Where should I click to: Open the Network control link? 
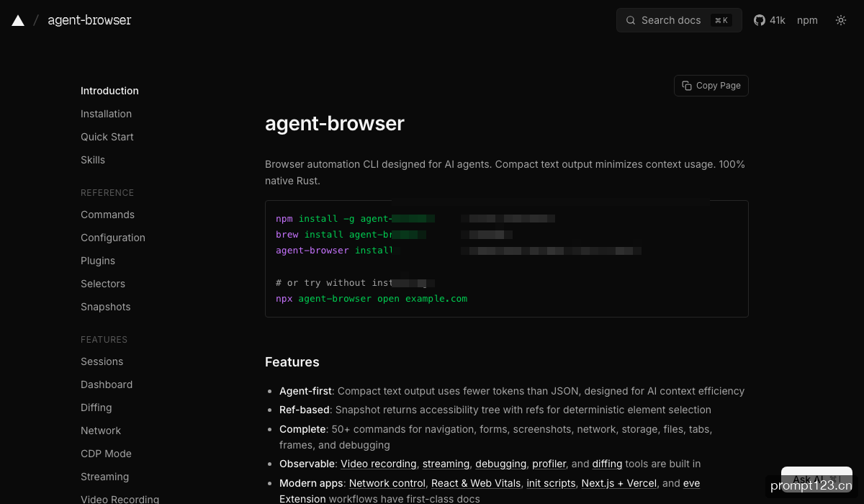(387, 483)
